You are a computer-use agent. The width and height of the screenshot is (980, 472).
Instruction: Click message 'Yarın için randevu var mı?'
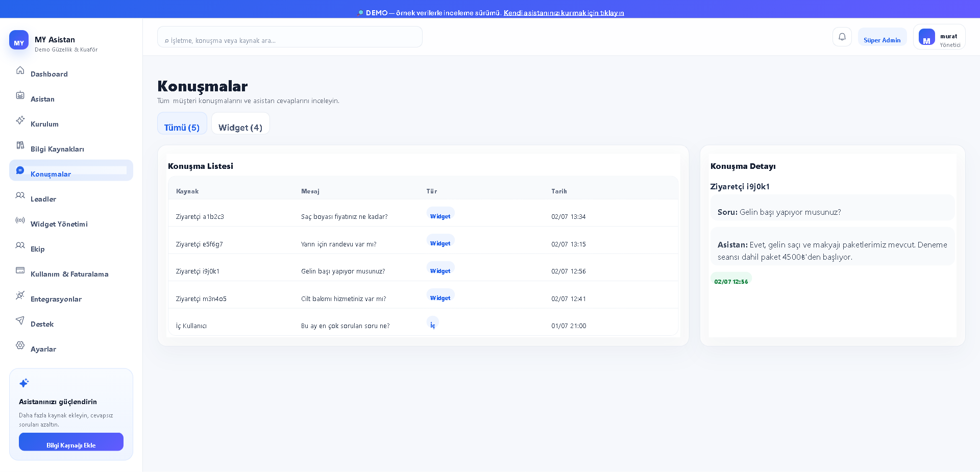tap(339, 244)
